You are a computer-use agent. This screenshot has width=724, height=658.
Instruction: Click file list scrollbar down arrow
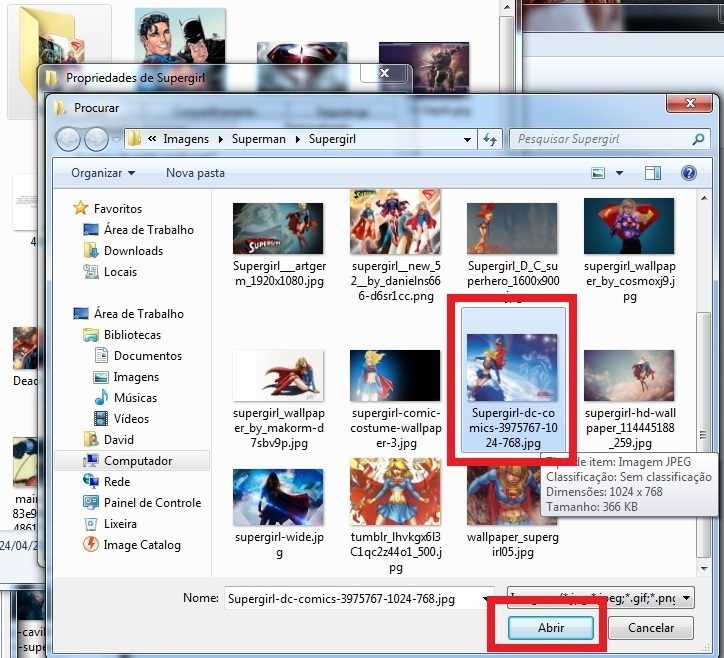coord(704,568)
